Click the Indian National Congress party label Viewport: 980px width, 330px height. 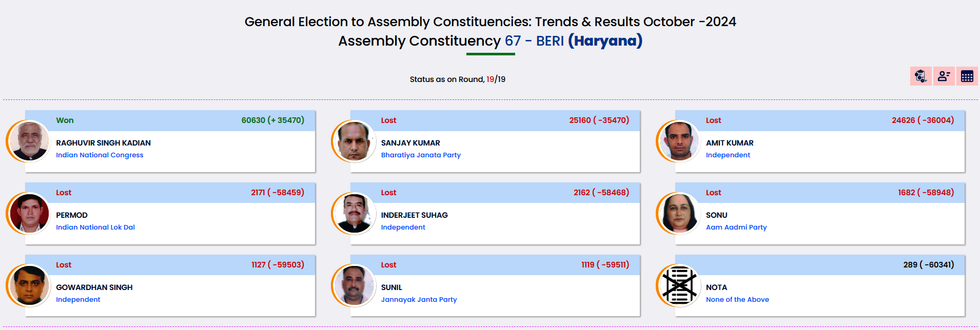(x=100, y=155)
